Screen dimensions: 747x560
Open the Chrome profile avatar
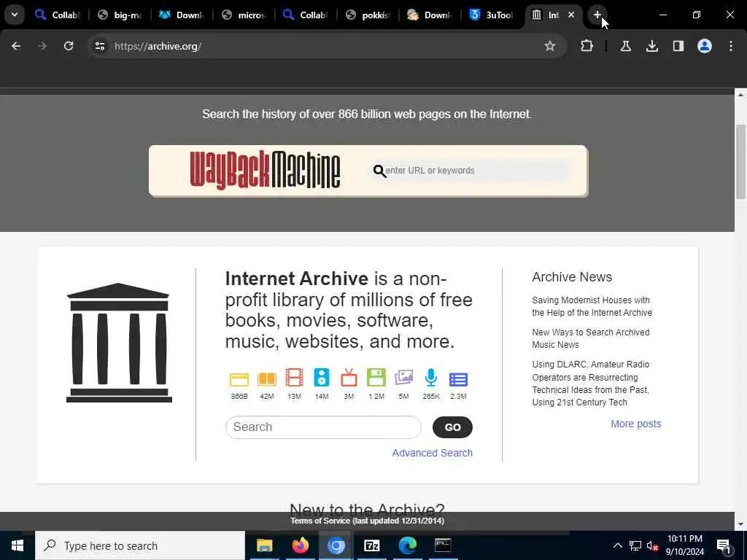click(x=705, y=46)
